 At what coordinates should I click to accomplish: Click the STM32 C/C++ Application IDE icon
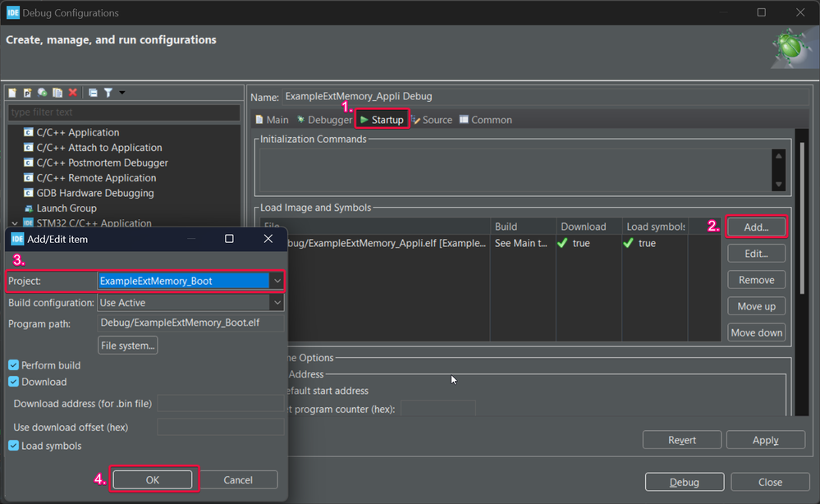click(x=28, y=223)
